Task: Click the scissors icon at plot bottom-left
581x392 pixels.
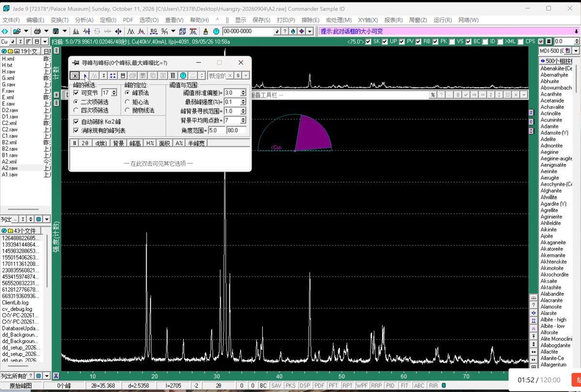Action: pos(56,376)
